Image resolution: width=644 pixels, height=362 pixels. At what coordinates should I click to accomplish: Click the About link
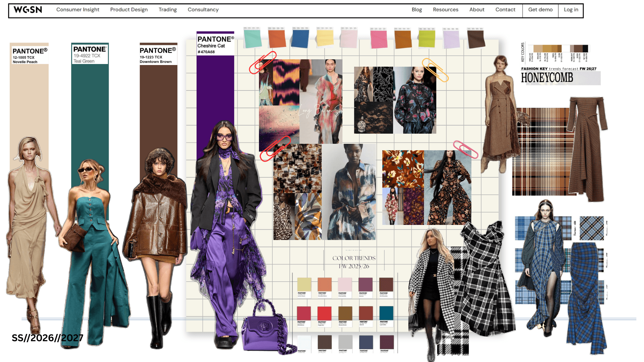477,10
